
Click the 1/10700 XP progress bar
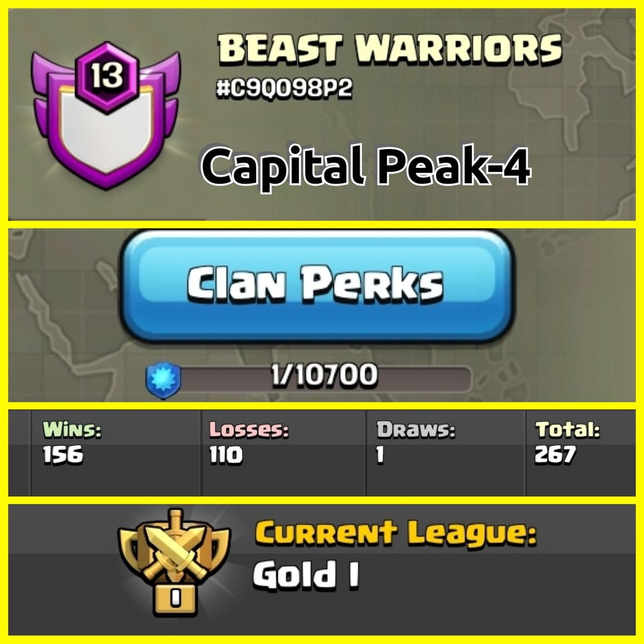pos(325,375)
